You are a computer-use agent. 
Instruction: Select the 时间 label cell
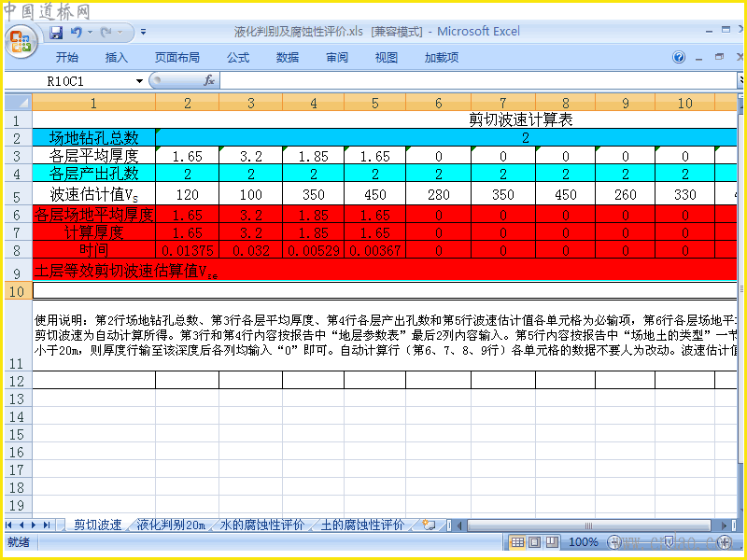(94, 250)
